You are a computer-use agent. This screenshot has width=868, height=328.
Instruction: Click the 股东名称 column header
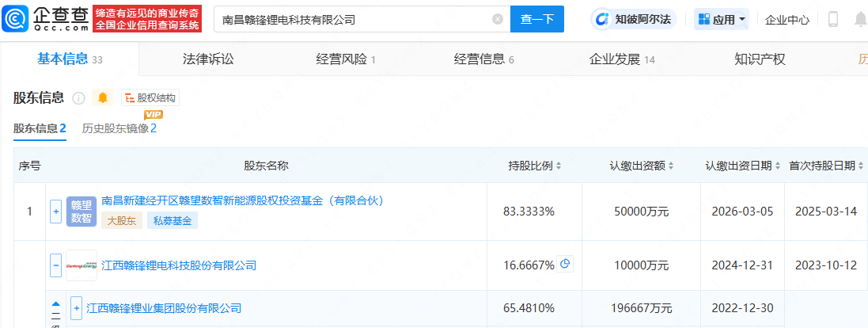267,166
